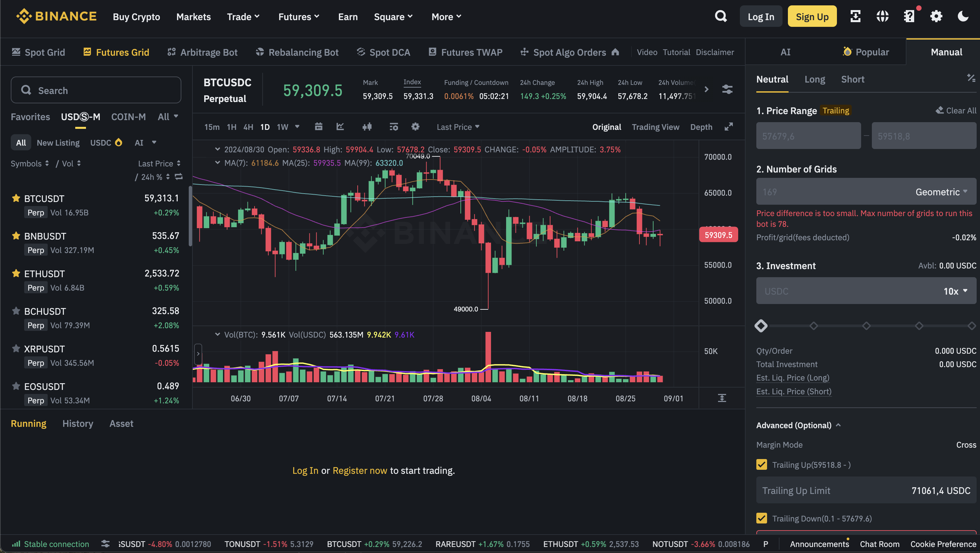The image size is (980, 553).
Task: Open the Futures dropdown menu
Action: (x=299, y=16)
